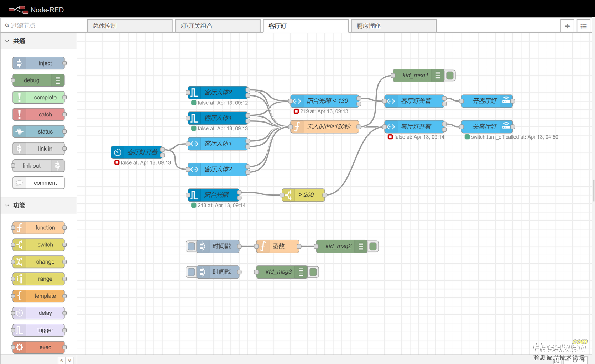Select the 客厅灯关着 current state node
Viewport: 595px width, 364px height.
pos(414,101)
